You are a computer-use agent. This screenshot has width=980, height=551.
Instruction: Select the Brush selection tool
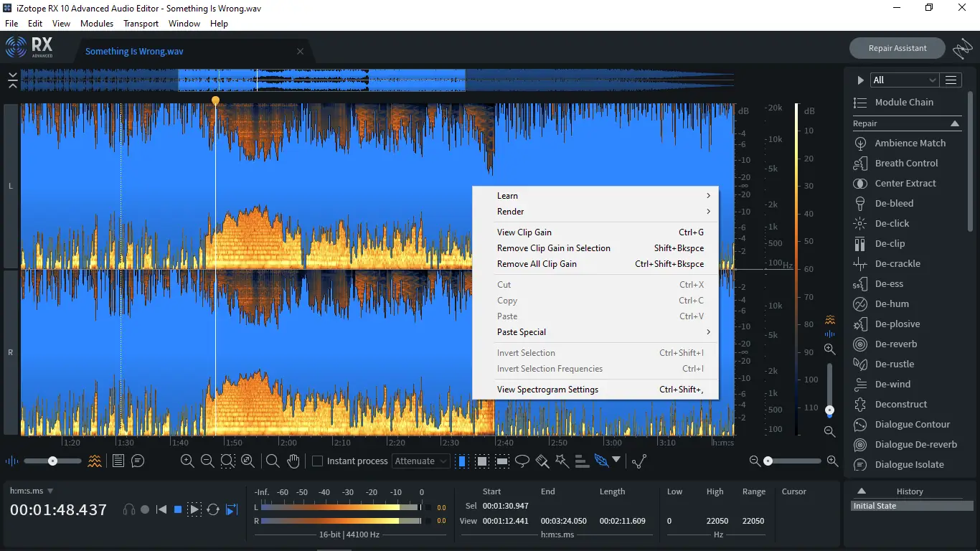[x=542, y=461]
